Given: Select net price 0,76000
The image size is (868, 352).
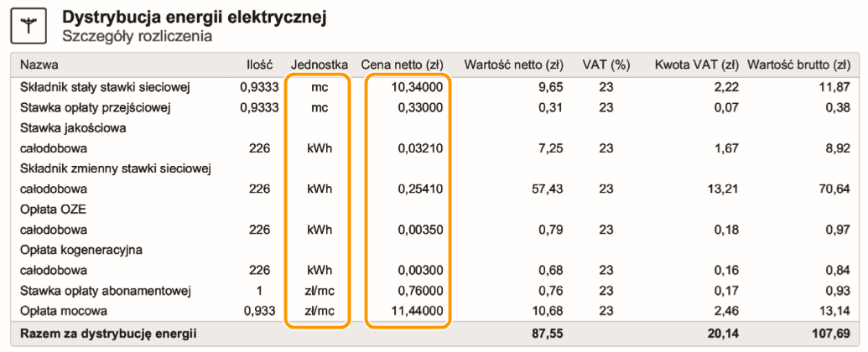Looking at the screenshot, I should point(420,291).
